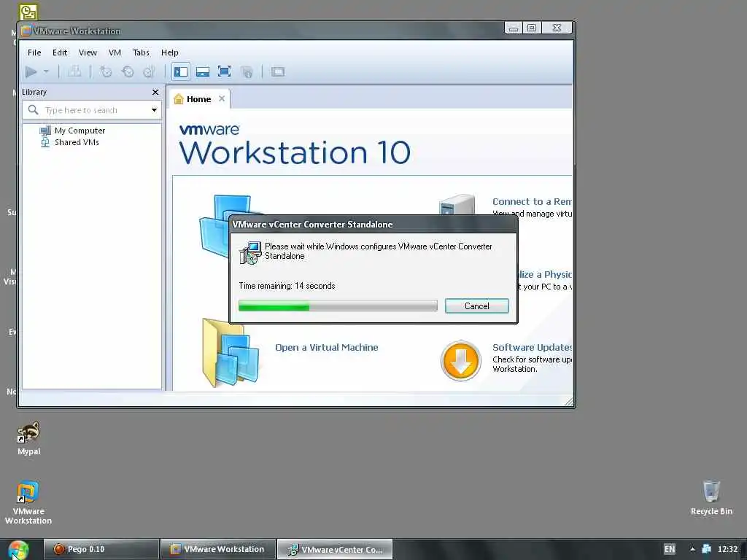Click the Windows Start button

pos(18,550)
